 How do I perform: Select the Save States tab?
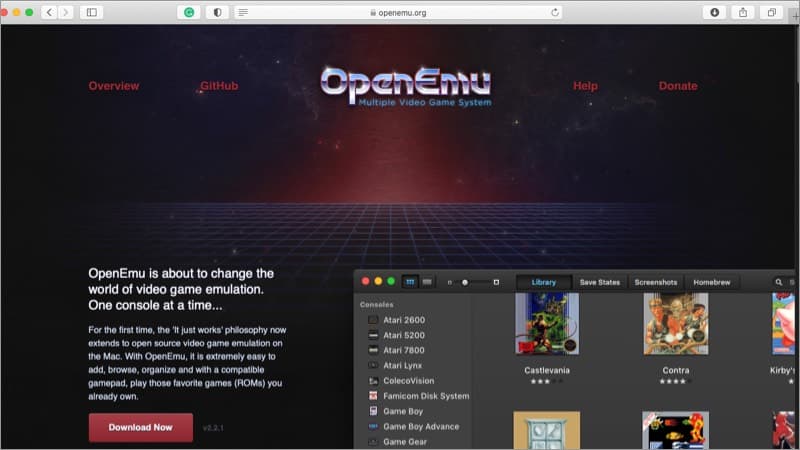pyautogui.click(x=600, y=282)
